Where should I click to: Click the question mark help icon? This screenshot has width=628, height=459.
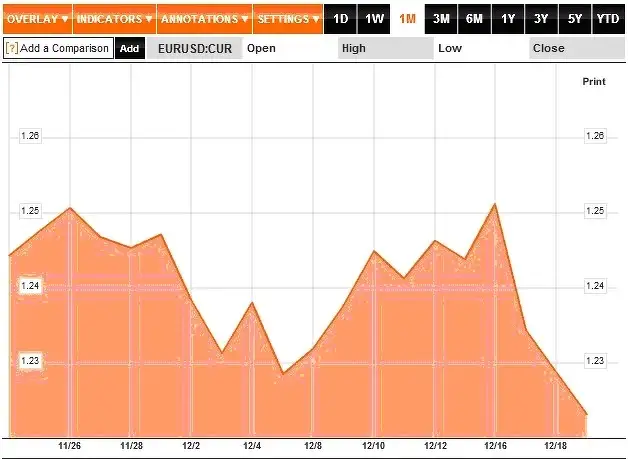(12, 48)
